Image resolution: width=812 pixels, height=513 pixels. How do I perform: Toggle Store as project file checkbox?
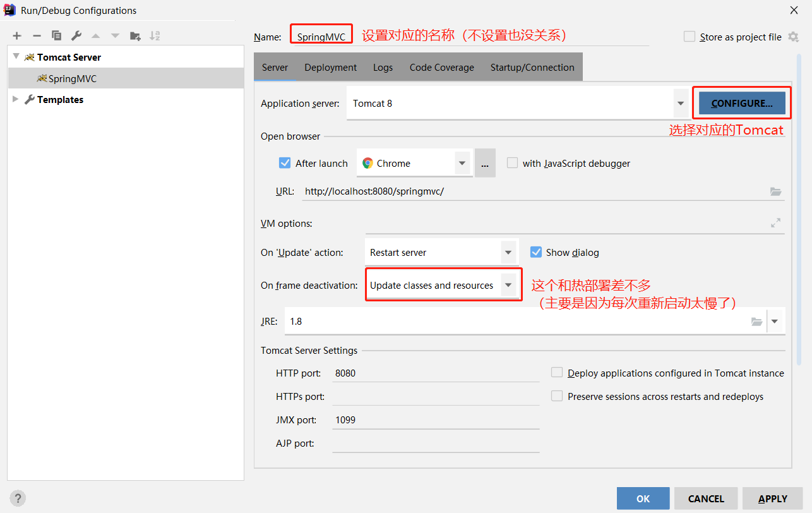point(690,37)
